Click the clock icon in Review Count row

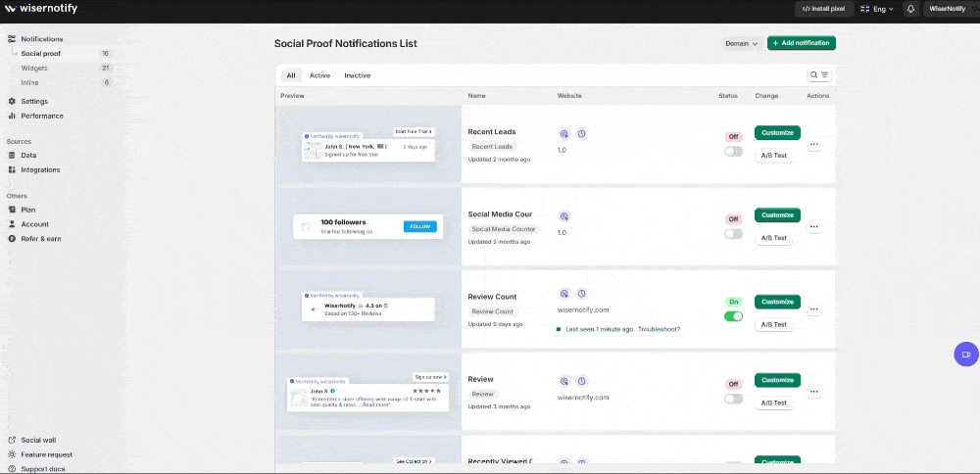pyautogui.click(x=582, y=294)
